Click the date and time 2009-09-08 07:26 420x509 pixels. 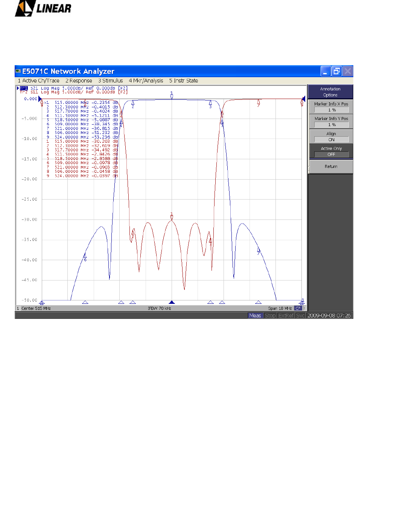(x=329, y=315)
